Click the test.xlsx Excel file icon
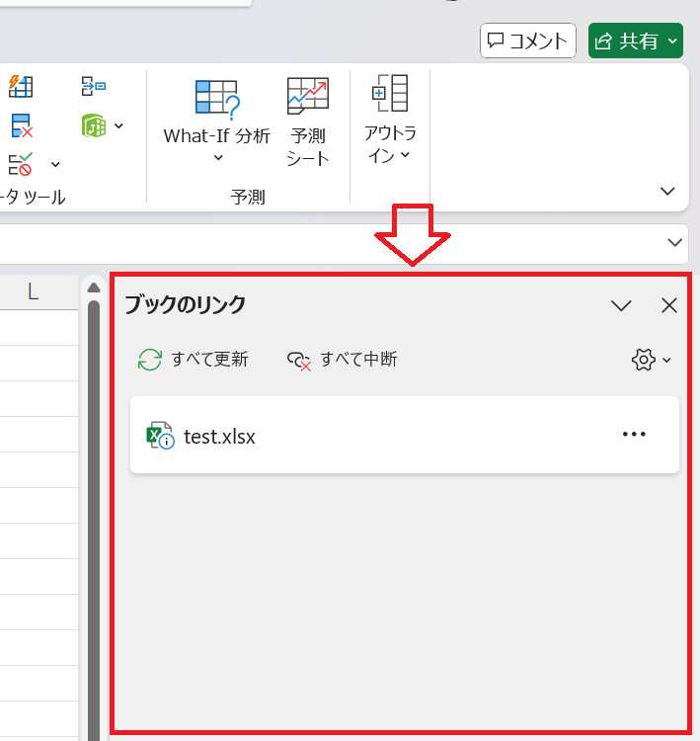The image size is (700, 741). [160, 436]
